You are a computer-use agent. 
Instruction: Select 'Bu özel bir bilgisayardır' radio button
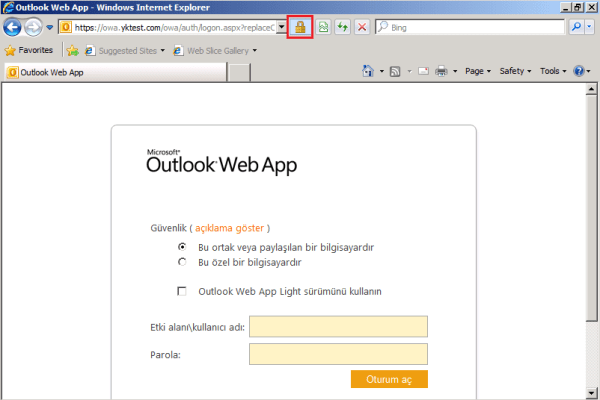tap(182, 262)
